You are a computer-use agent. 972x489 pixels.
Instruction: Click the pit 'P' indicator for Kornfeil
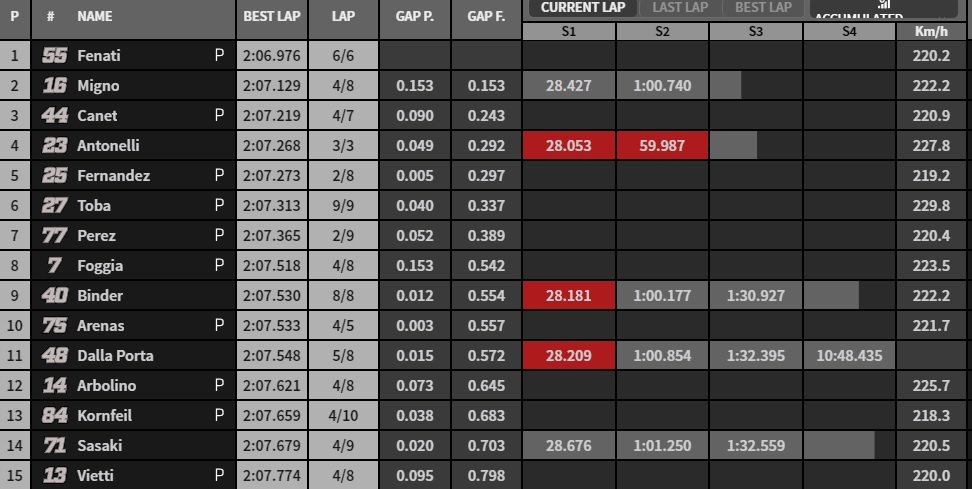click(x=219, y=416)
